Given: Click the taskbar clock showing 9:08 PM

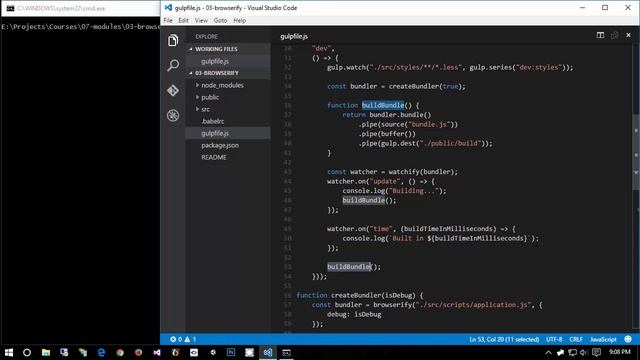Looking at the screenshot, I should point(620,352).
